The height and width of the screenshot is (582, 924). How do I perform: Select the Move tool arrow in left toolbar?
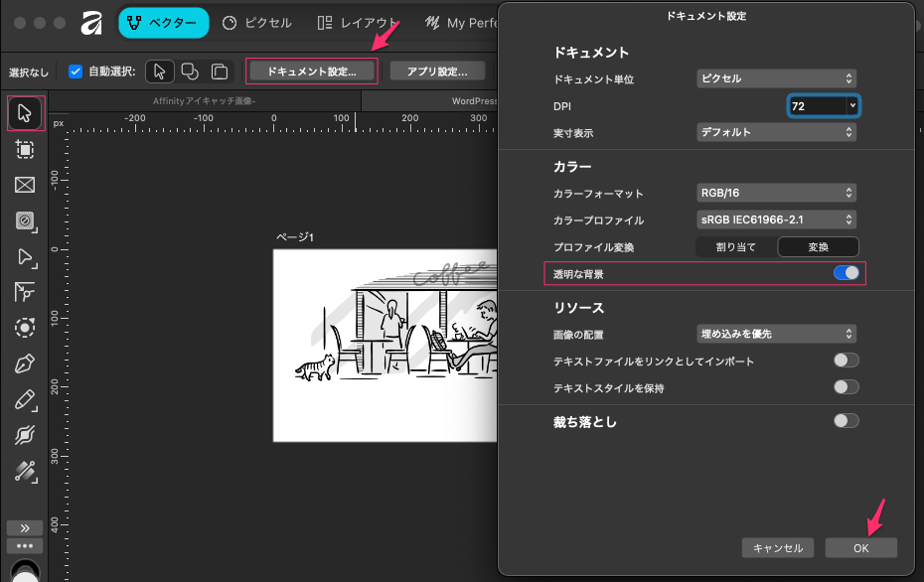tap(25, 113)
